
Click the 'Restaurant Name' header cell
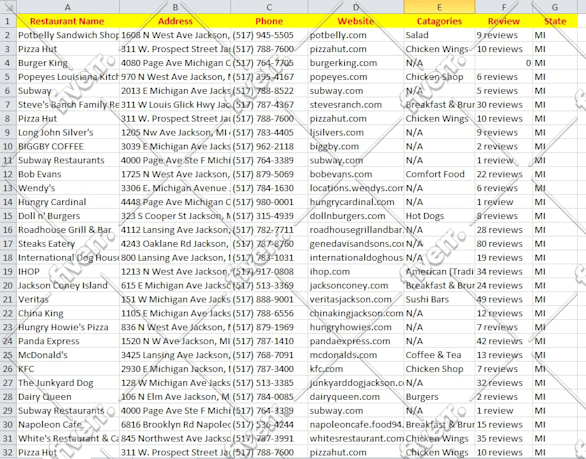[x=68, y=21]
